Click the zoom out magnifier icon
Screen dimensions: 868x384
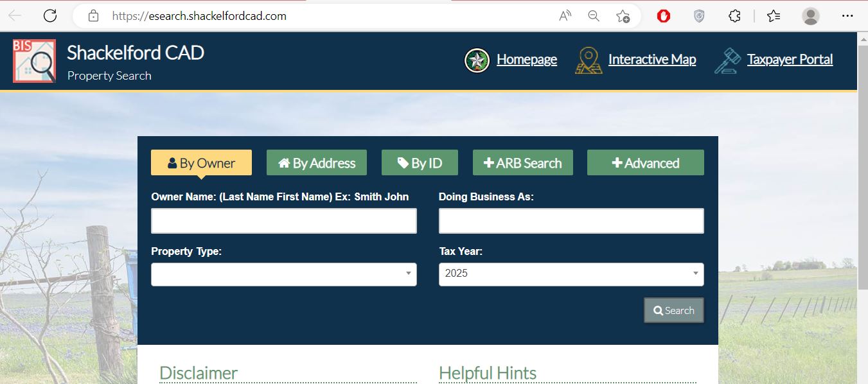594,16
